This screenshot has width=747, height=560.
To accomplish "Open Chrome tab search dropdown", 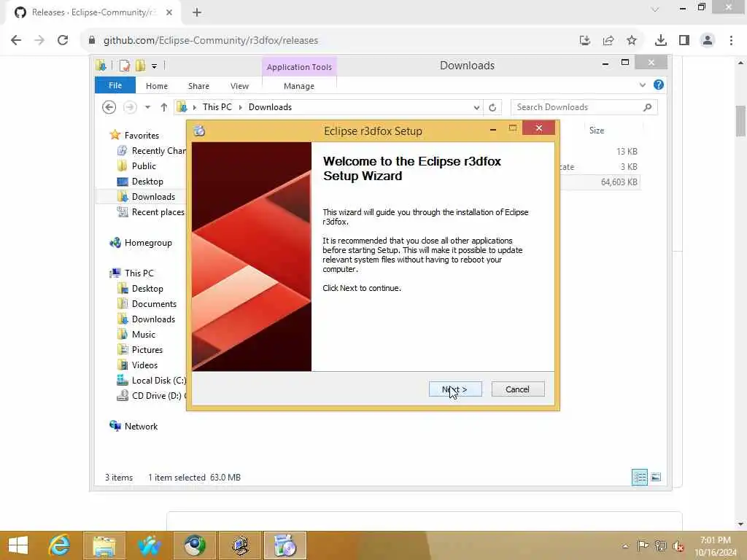I will click(655, 9).
